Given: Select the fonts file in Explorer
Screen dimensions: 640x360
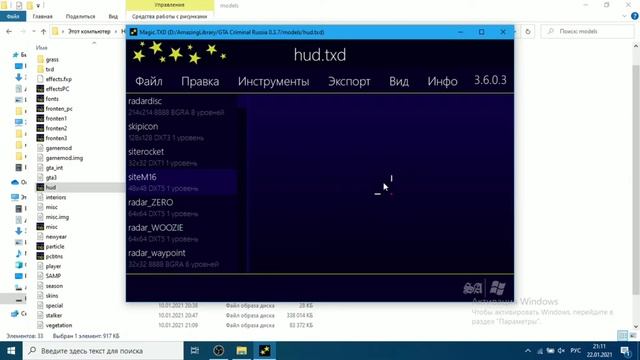Looking at the screenshot, I should click(x=52, y=99).
